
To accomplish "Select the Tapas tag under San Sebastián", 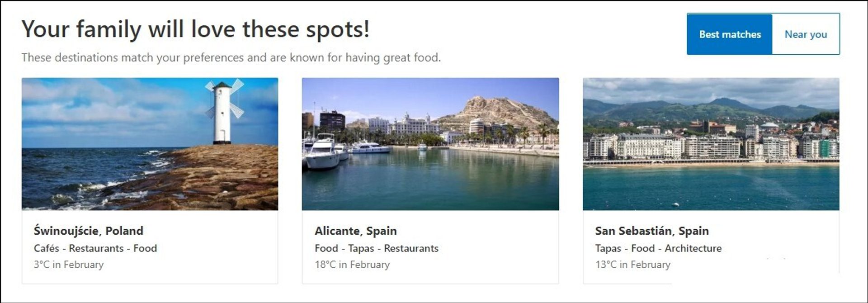I will click(x=609, y=248).
